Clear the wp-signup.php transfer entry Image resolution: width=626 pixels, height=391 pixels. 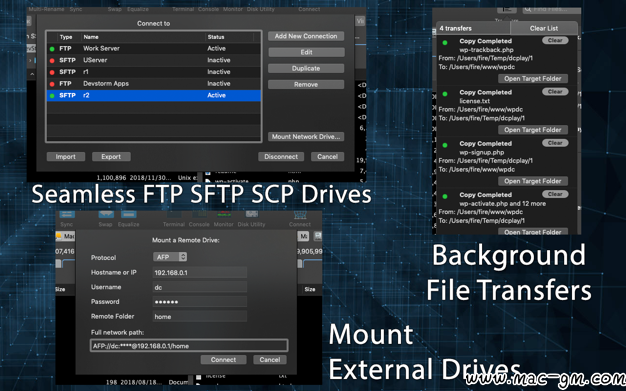[x=555, y=143]
